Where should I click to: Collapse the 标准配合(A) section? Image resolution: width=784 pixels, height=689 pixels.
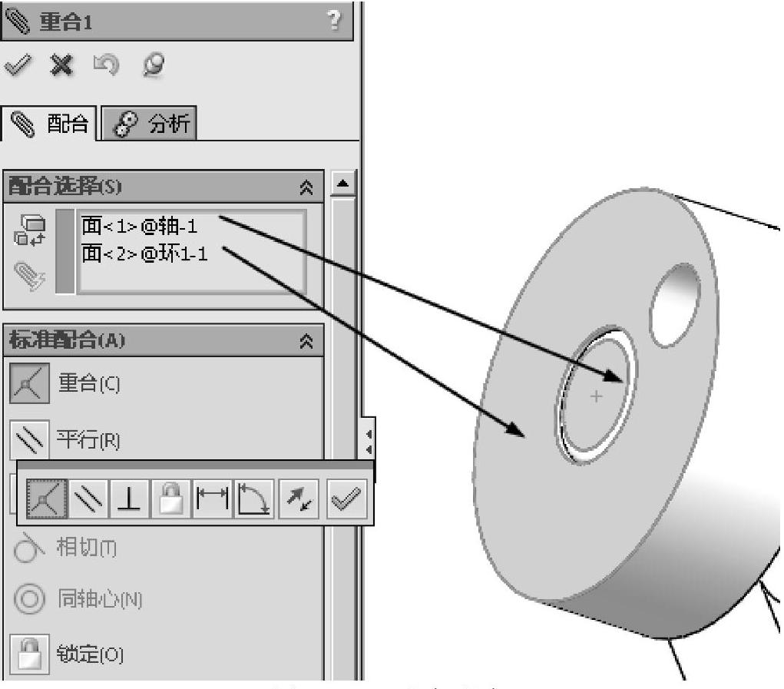coord(306,342)
